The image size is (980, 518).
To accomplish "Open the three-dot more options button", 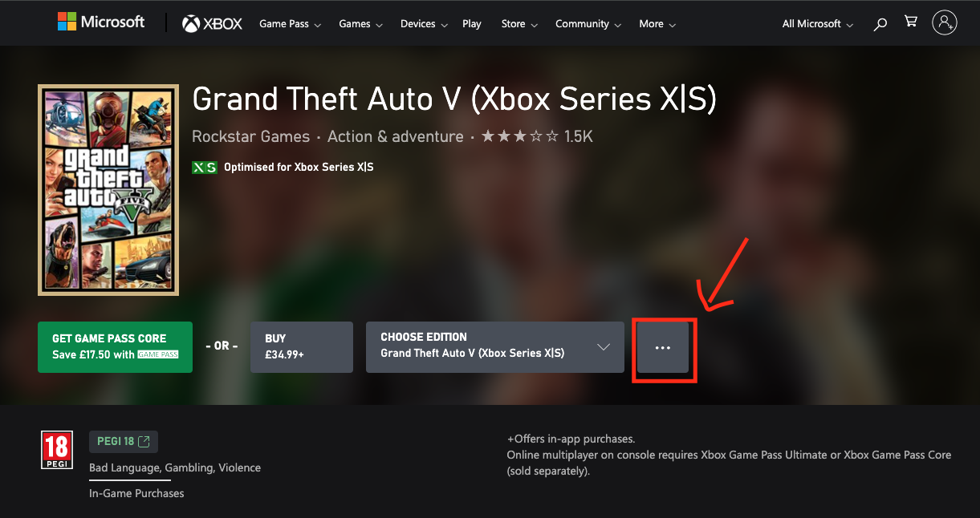I will point(663,348).
